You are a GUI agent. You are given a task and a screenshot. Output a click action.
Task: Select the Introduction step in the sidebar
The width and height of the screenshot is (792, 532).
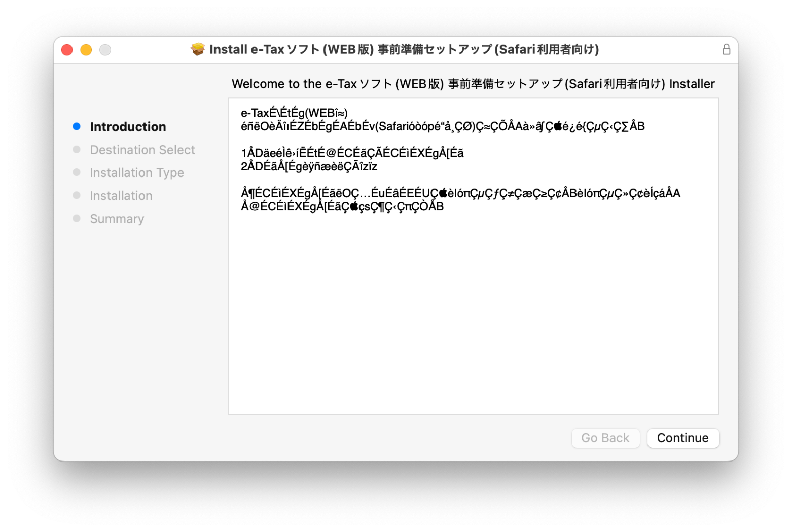128,126
